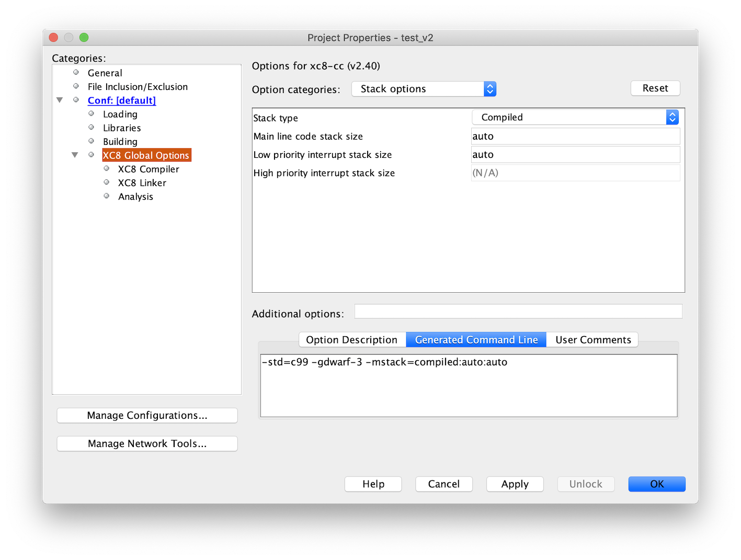Screen dimensions: 741x560
Task: Select the XC8 Compiler tree node
Action: tap(148, 169)
